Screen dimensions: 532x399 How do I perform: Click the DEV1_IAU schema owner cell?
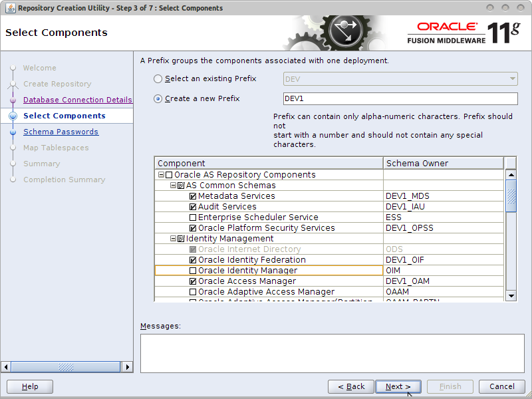click(x=444, y=207)
